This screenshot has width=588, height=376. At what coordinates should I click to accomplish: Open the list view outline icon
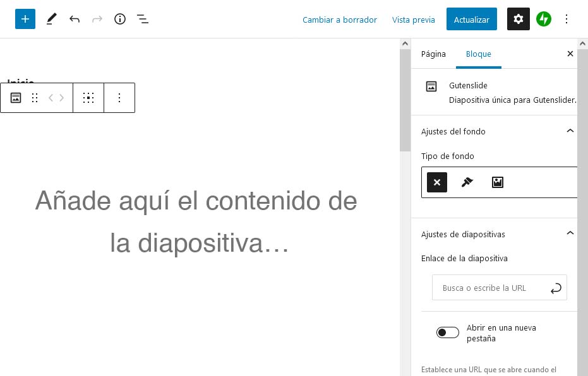click(x=143, y=19)
